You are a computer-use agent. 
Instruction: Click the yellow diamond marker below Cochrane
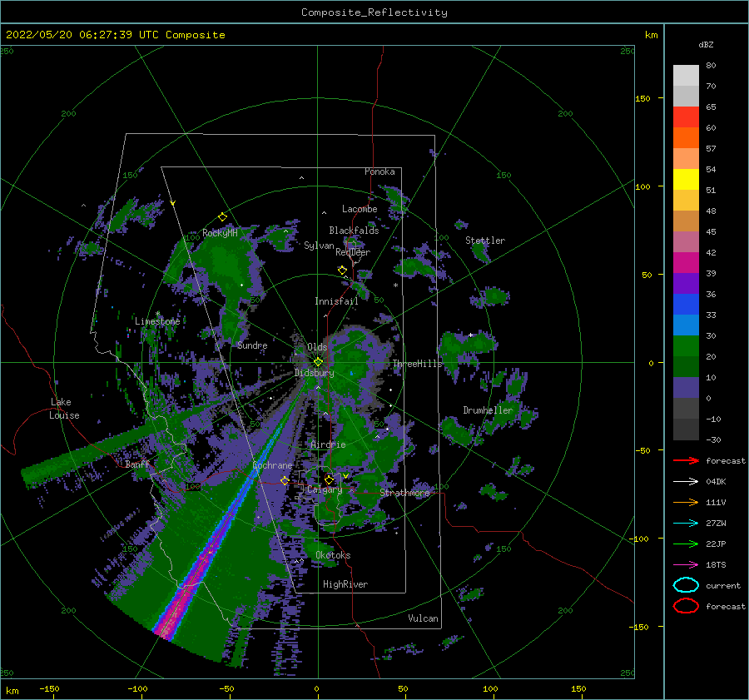pos(285,480)
